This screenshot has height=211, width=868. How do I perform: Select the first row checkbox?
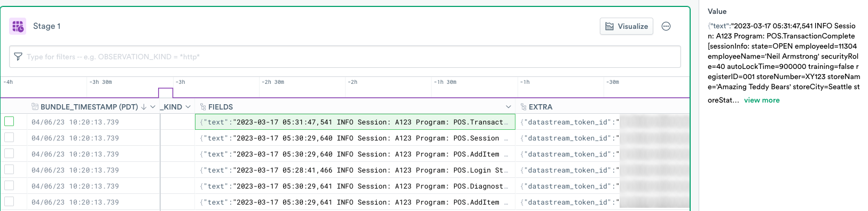pos(9,122)
